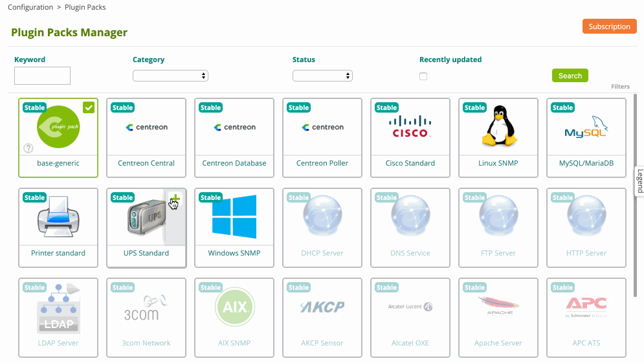Go to Configuration in the breadcrumb

point(30,7)
